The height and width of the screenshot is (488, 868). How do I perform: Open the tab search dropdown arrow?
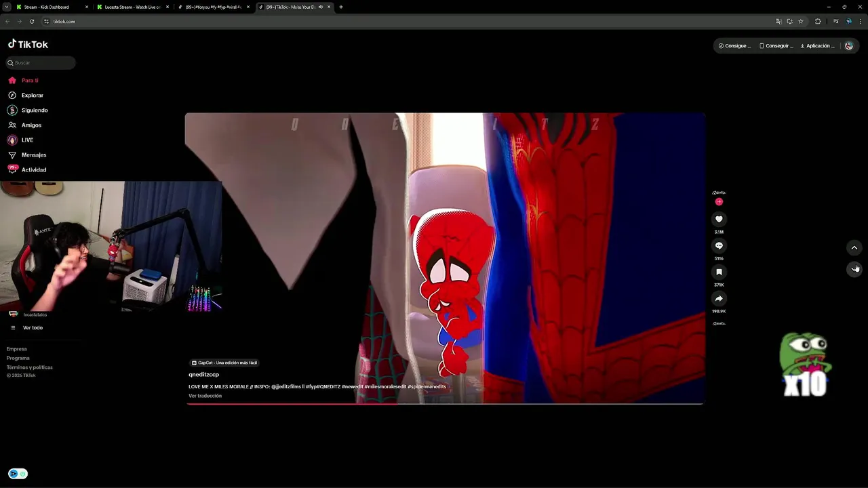pyautogui.click(x=7, y=7)
